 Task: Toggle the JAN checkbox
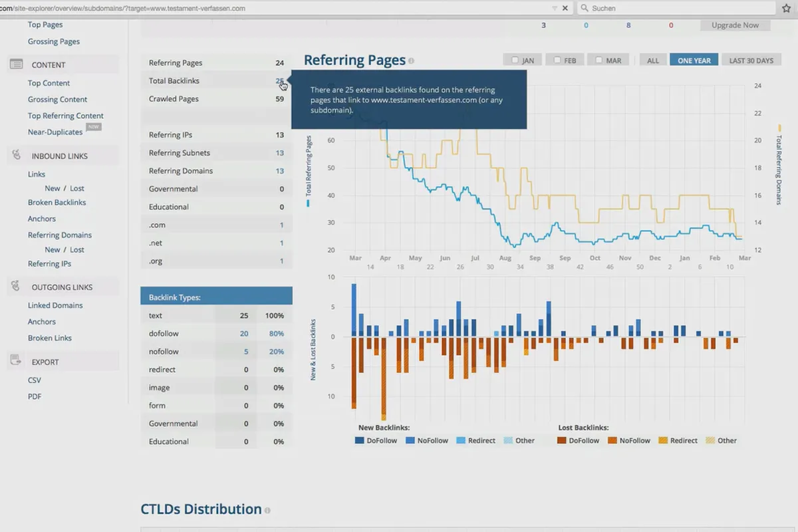pyautogui.click(x=515, y=60)
